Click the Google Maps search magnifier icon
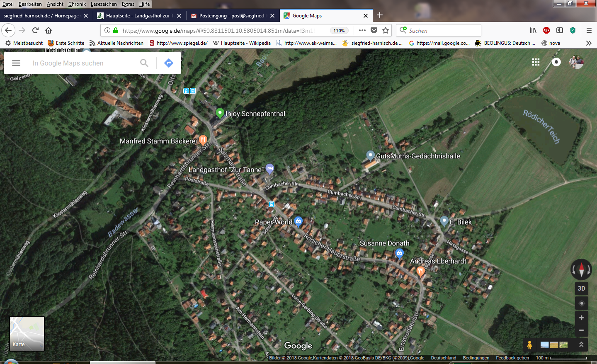 point(144,63)
